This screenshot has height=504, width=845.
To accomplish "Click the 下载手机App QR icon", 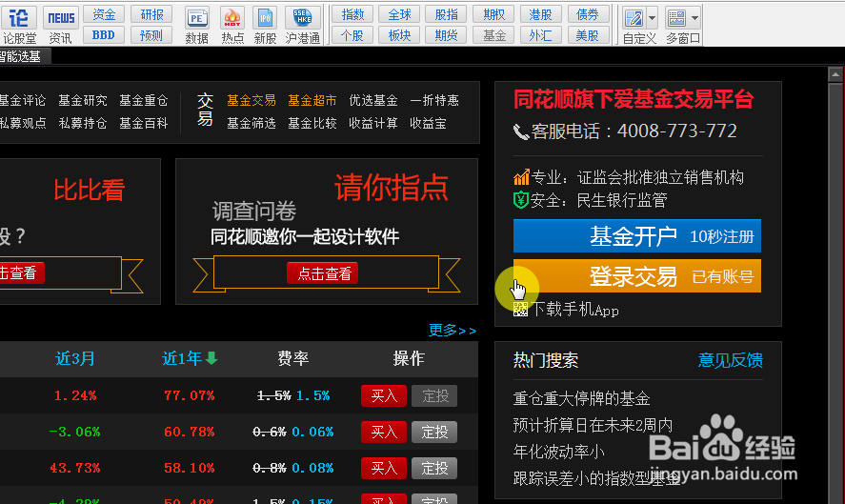I will 520,310.
